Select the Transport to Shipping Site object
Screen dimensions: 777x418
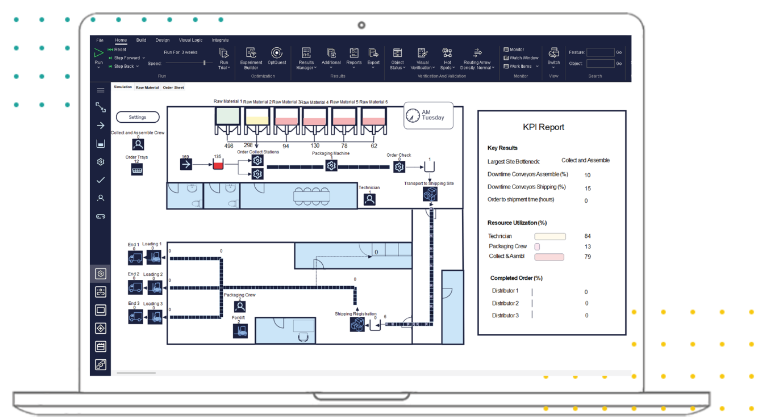pos(430,194)
